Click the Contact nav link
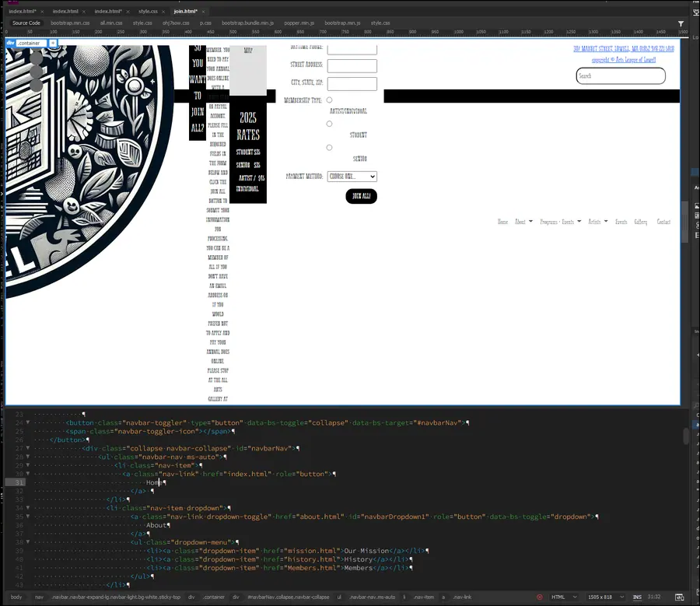Image resolution: width=700 pixels, height=606 pixels. (x=663, y=222)
